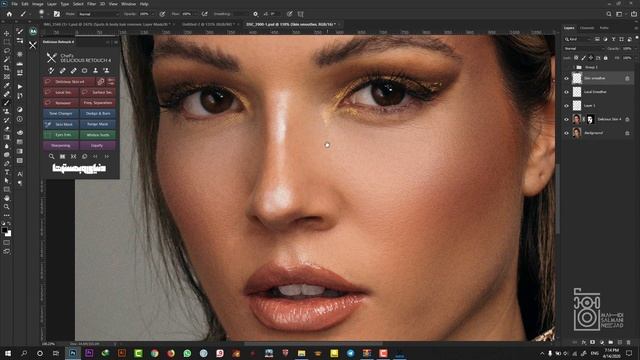The image size is (640, 360).
Task: Open the File menu
Action: point(14,4)
